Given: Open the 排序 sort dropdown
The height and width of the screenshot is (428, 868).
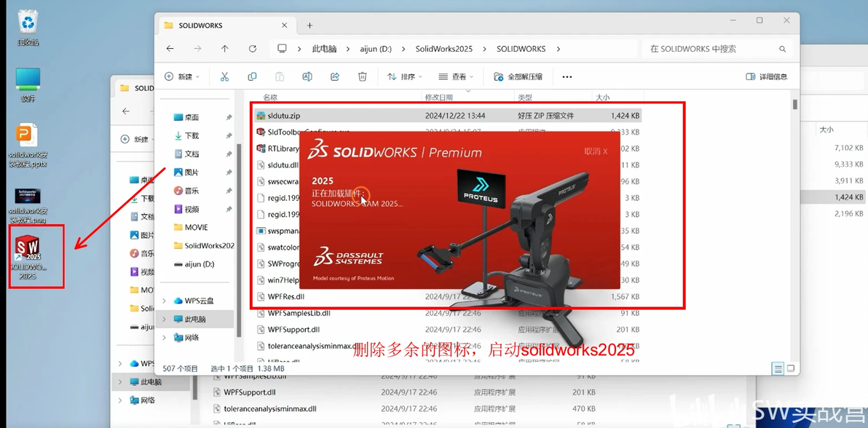Looking at the screenshot, I should [405, 77].
